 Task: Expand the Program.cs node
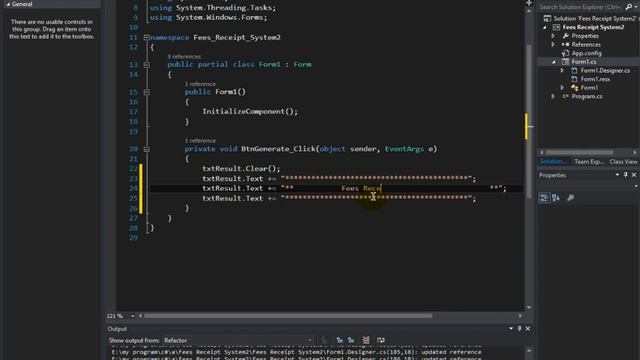(x=553, y=97)
